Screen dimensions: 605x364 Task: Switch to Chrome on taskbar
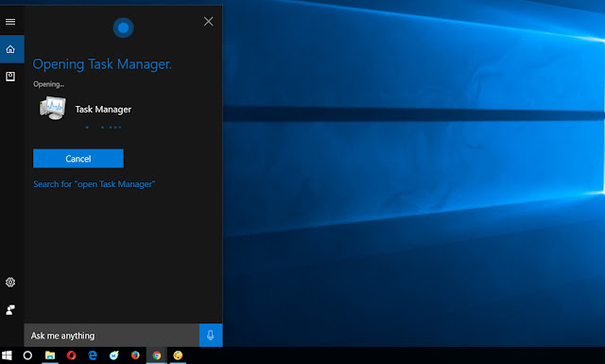pyautogui.click(x=157, y=355)
